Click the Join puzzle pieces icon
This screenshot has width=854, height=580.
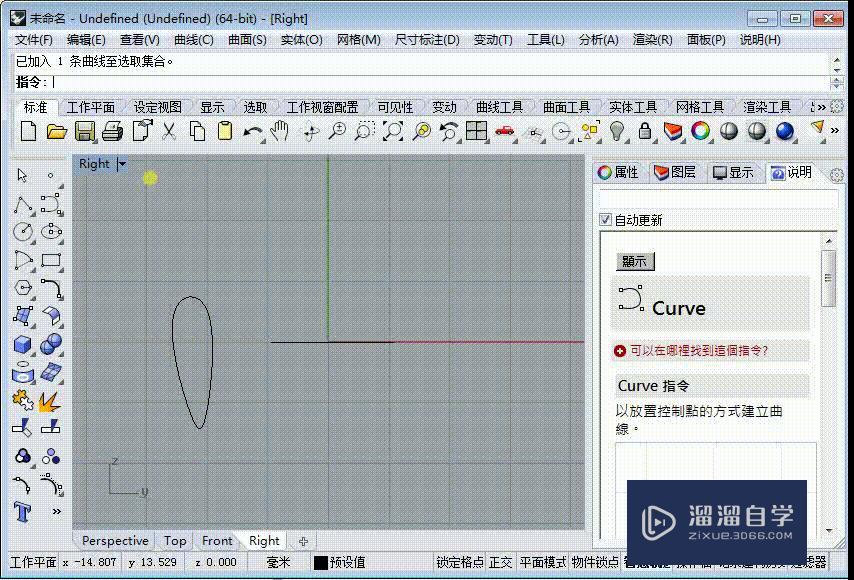[x=22, y=400]
